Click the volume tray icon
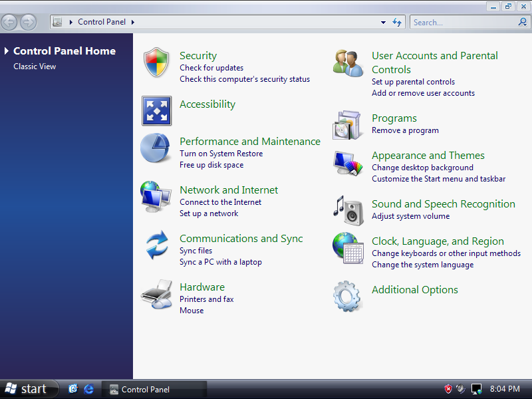The image size is (532, 399). pos(461,388)
